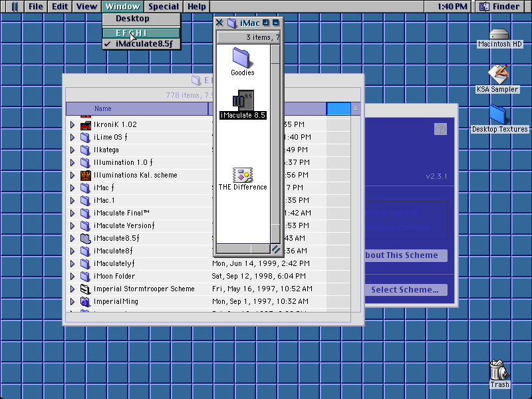Open KSA Sampler desktop icon
The image size is (532, 399).
tap(498, 74)
